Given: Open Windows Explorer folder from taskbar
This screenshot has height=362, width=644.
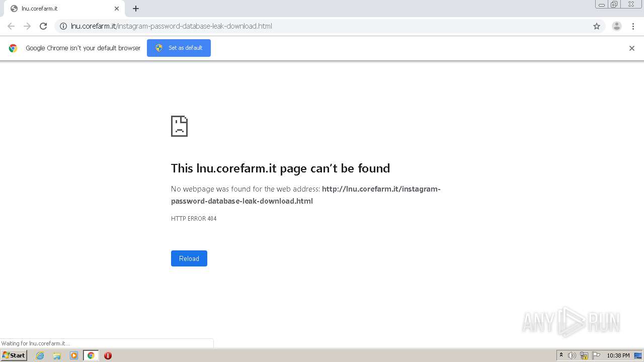Looking at the screenshot, I should click(57, 355).
